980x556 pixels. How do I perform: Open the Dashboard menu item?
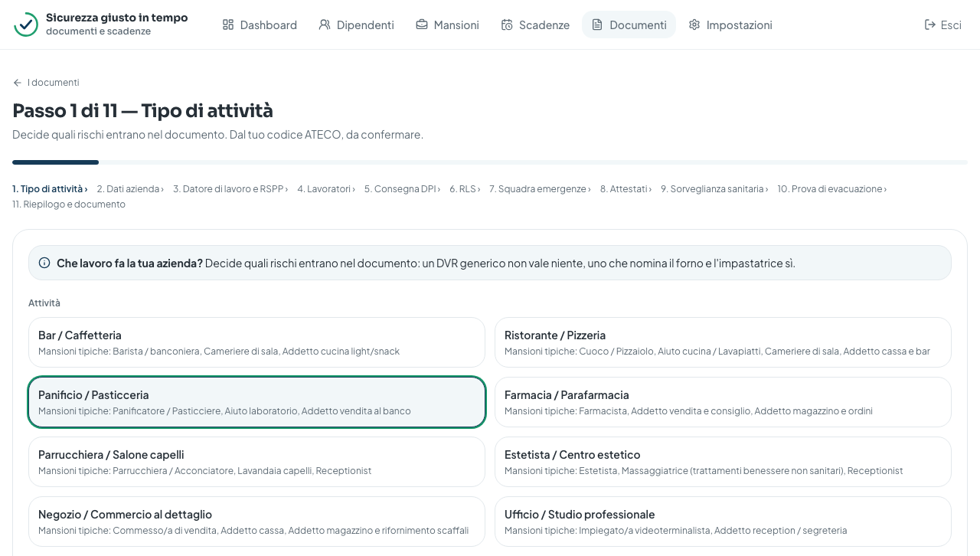point(260,25)
